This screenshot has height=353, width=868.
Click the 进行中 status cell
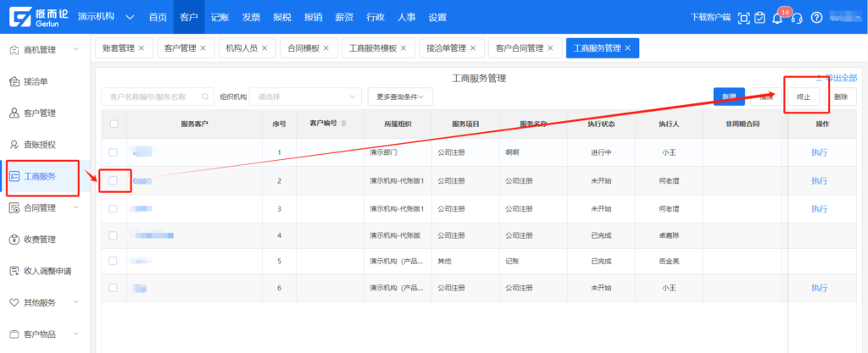[x=601, y=152]
